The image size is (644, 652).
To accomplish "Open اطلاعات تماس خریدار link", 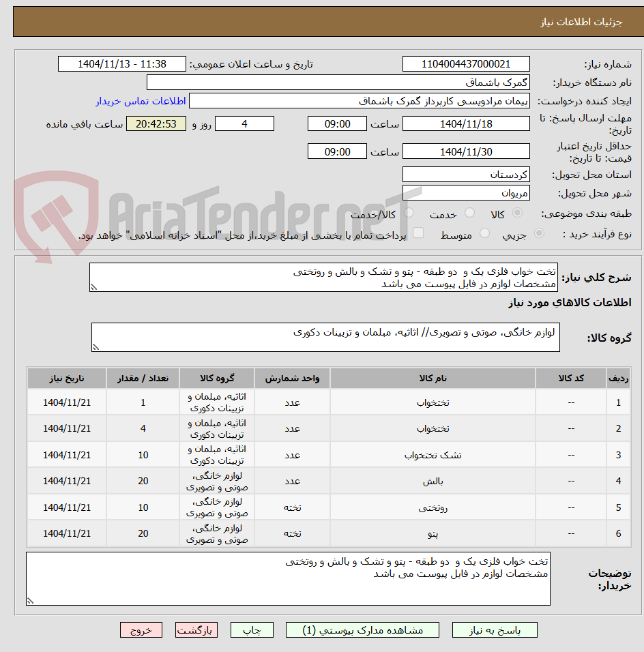I will tap(141, 101).
